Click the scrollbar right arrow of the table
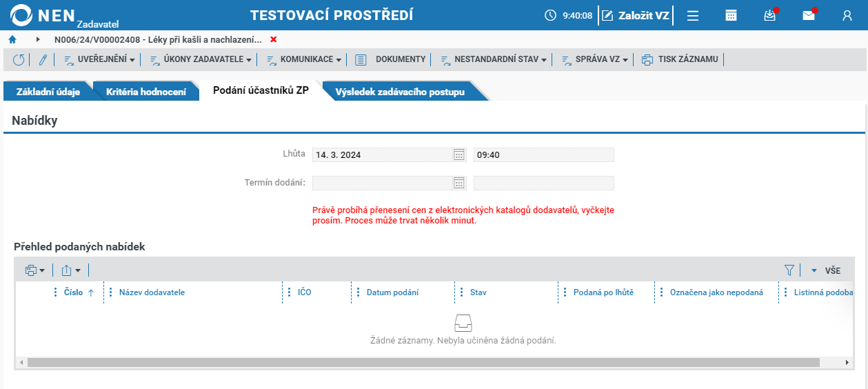The height and width of the screenshot is (389, 868). pyautogui.click(x=847, y=362)
